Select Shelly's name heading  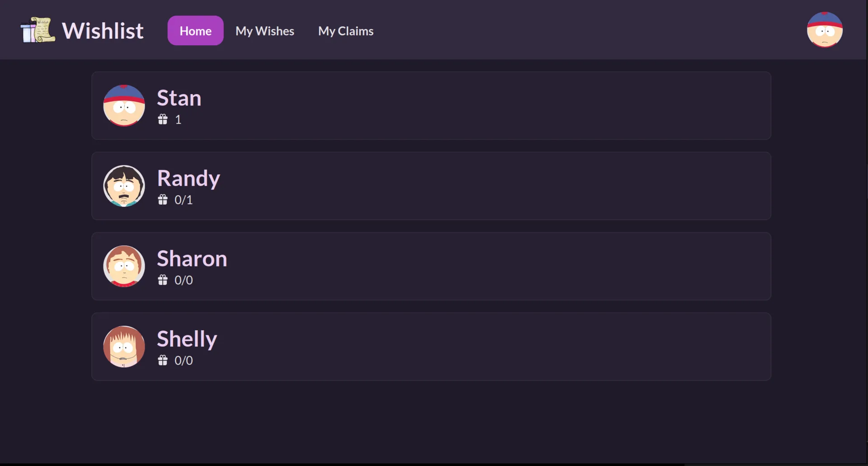pyautogui.click(x=187, y=339)
